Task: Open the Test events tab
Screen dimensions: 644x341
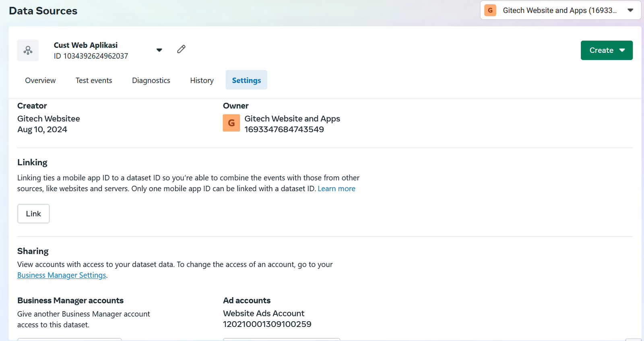Action: click(x=94, y=80)
